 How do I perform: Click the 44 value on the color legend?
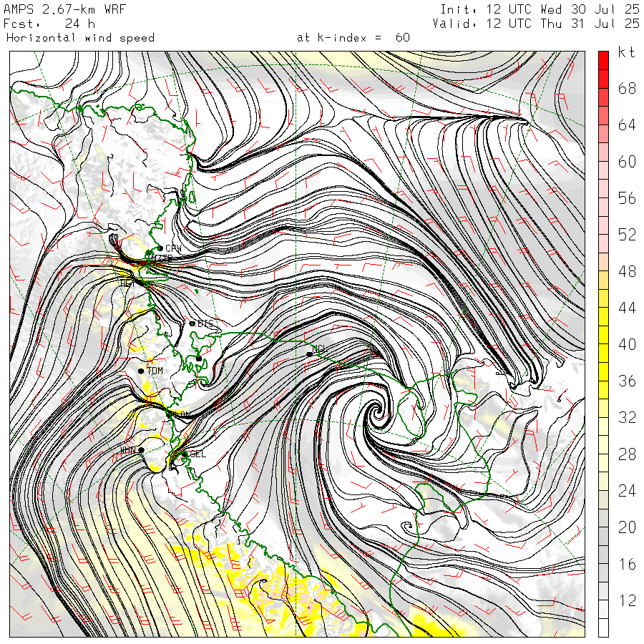[627, 308]
